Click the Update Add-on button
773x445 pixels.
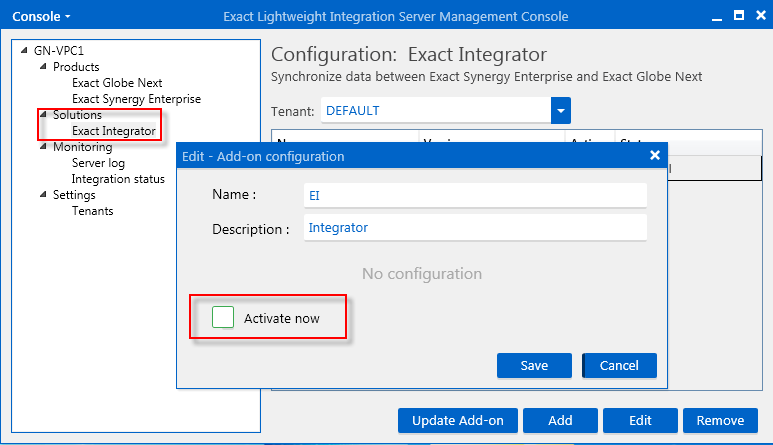click(x=458, y=420)
